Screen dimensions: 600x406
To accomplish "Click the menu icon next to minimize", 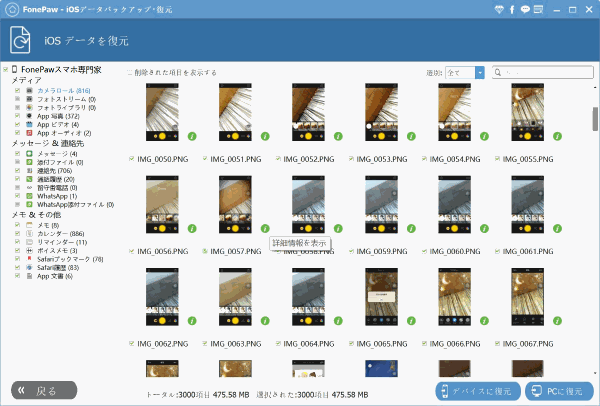I will [x=538, y=10].
